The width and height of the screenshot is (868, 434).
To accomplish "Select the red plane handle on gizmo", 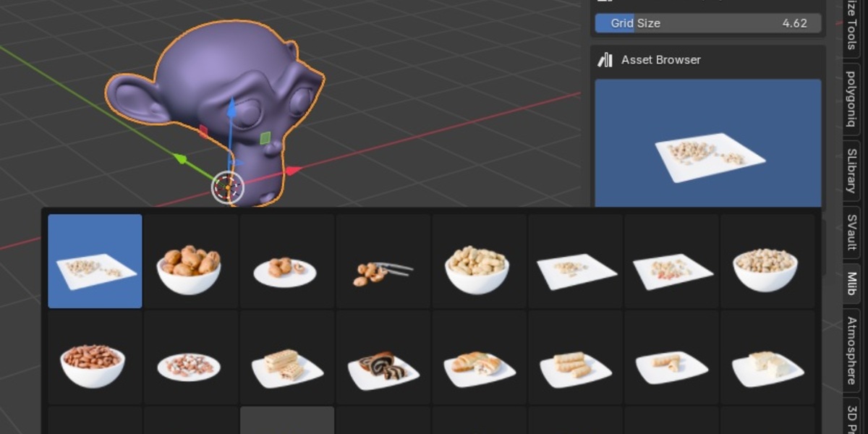I will point(203,131).
